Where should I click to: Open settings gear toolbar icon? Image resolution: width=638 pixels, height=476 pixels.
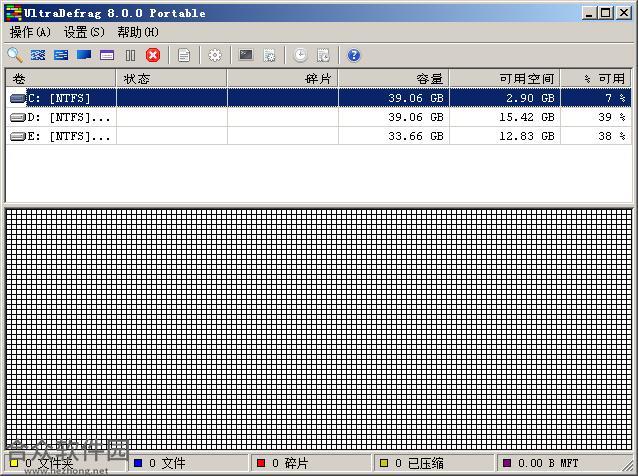pos(215,55)
